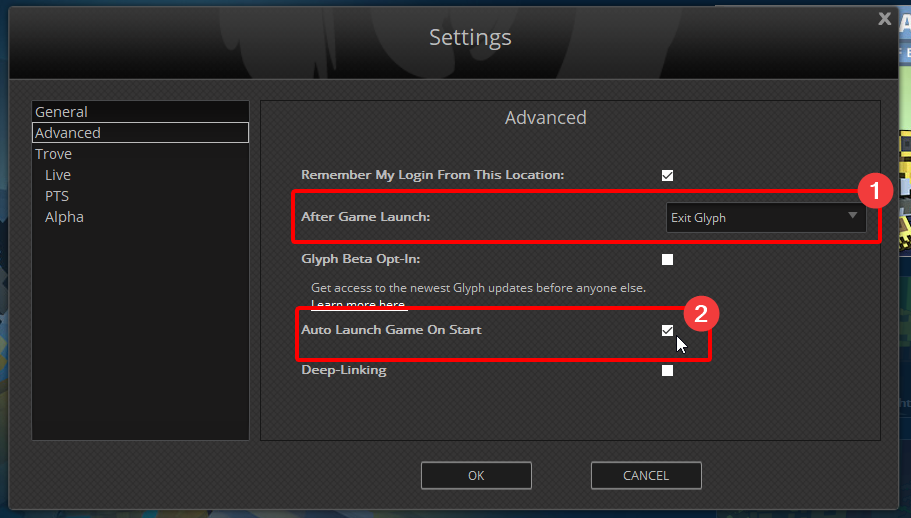
Task: Follow the 'Learn more here' link
Action: pyautogui.click(x=358, y=304)
